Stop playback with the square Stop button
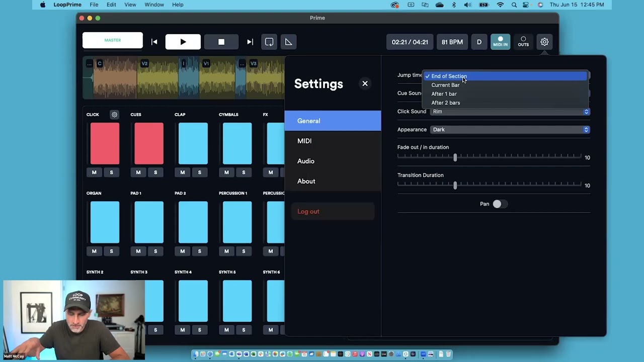The height and width of the screenshot is (362, 644). [x=221, y=42]
